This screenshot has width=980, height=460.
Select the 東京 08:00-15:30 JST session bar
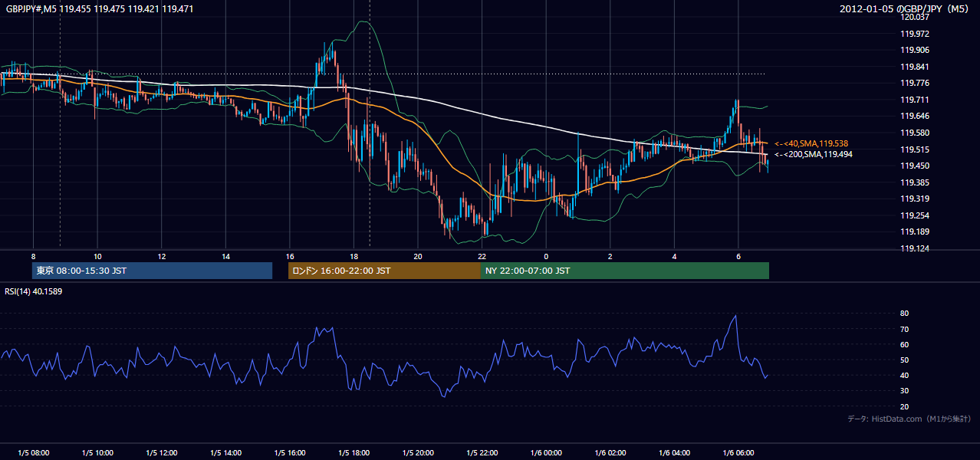[x=153, y=271]
